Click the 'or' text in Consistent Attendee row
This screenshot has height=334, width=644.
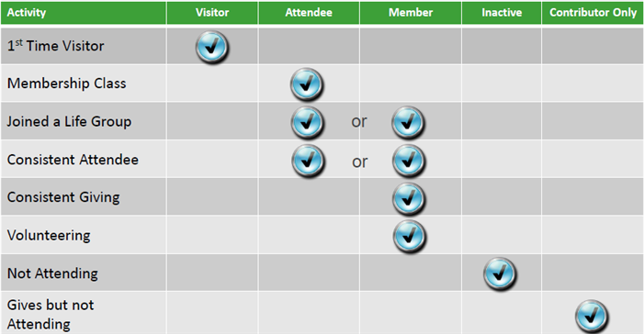click(x=360, y=161)
